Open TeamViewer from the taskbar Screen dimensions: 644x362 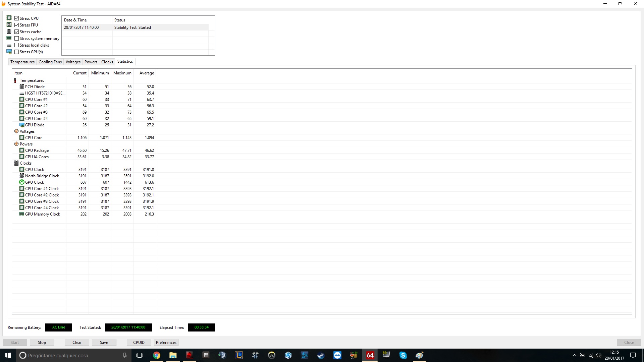[337, 355]
